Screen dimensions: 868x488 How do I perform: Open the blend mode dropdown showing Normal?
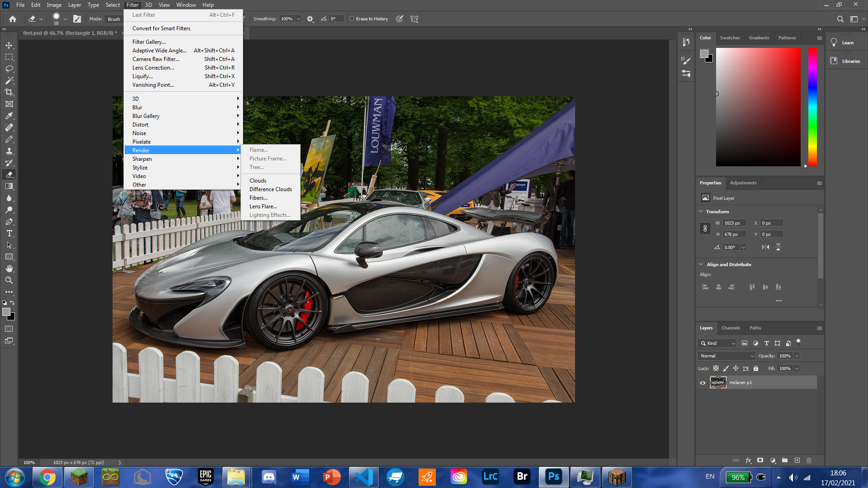point(726,356)
